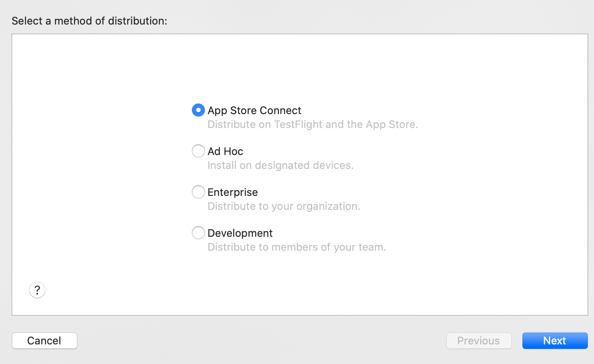Click the Ad Hoc option label
594x364 pixels.
(x=225, y=151)
